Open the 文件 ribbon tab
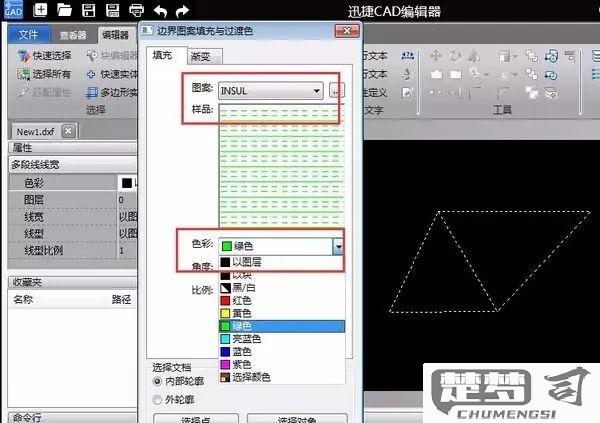The width and height of the screenshot is (600, 423). click(x=29, y=34)
